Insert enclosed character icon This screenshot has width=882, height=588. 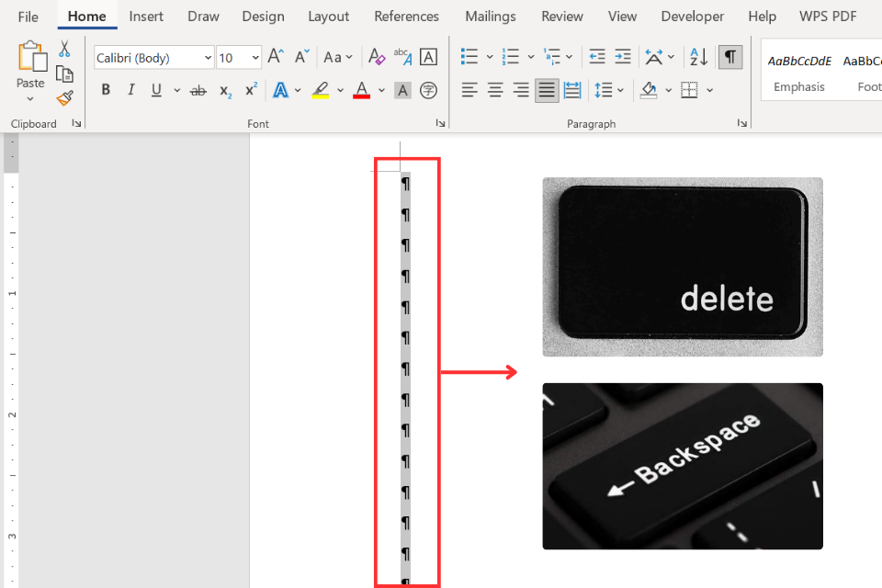(x=428, y=90)
